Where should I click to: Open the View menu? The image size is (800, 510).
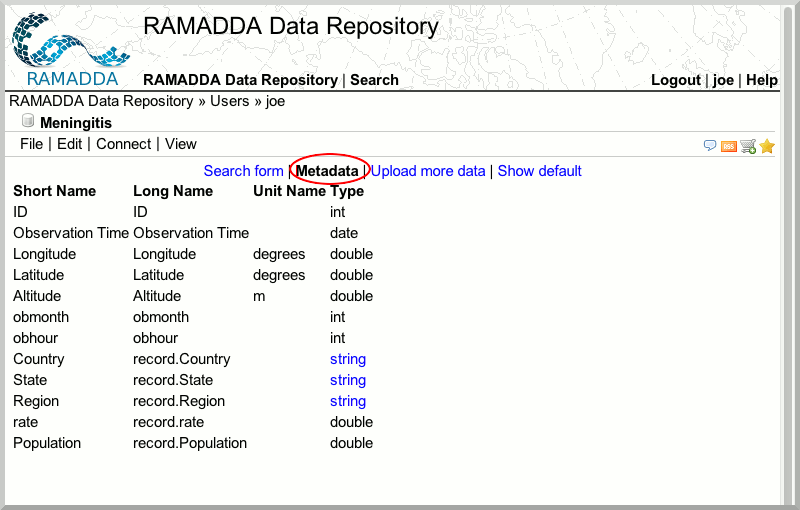[181, 144]
